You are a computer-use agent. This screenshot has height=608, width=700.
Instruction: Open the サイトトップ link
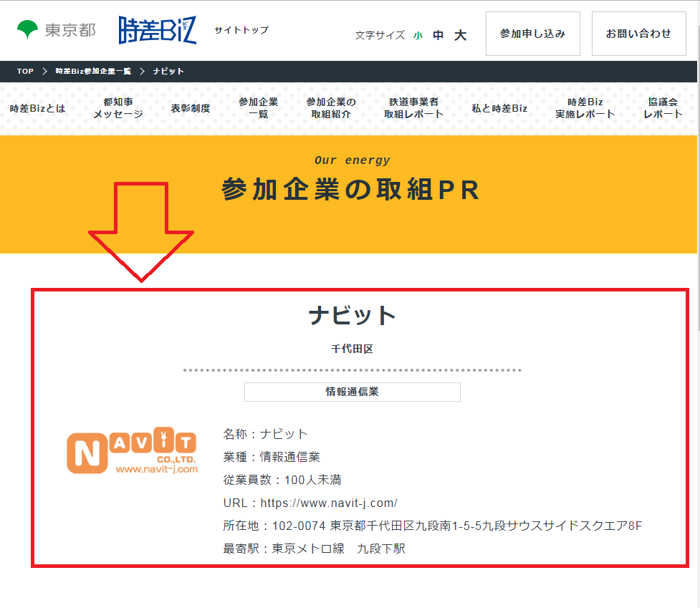coord(241,30)
